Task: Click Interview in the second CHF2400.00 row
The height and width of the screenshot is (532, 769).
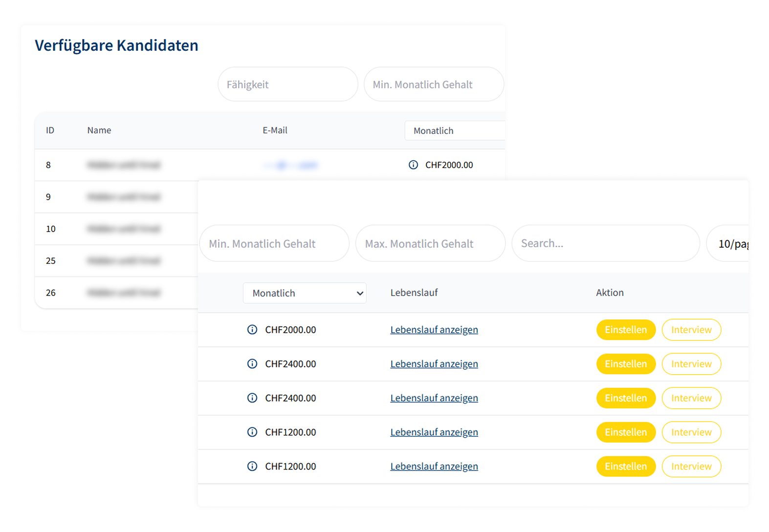Action: tap(691, 398)
